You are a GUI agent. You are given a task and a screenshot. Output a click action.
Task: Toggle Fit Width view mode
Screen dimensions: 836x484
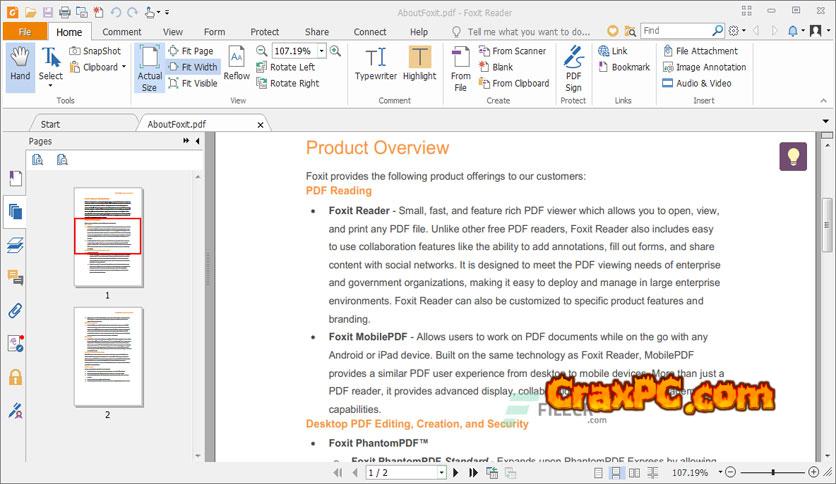point(192,67)
